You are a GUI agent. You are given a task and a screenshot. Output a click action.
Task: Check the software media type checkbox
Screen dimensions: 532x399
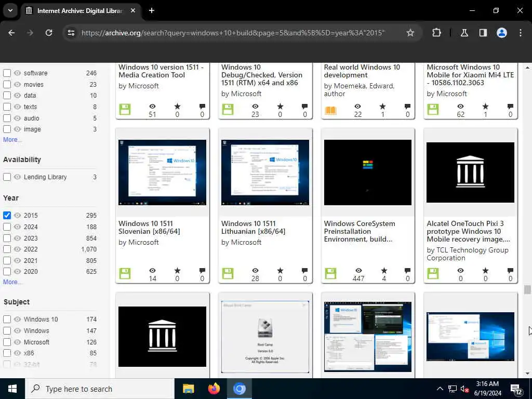(x=7, y=73)
